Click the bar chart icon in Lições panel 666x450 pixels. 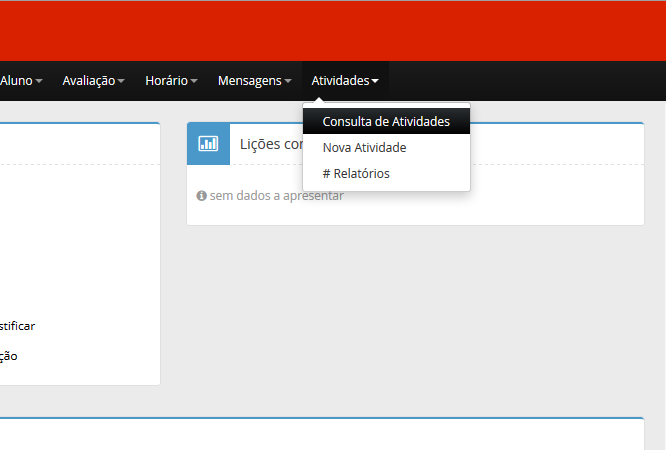click(x=208, y=144)
